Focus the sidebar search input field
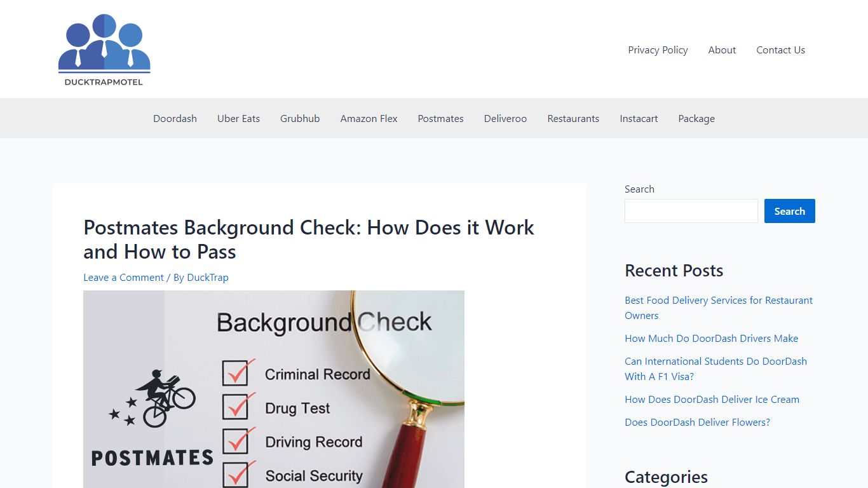The width and height of the screenshot is (868, 488). point(691,212)
